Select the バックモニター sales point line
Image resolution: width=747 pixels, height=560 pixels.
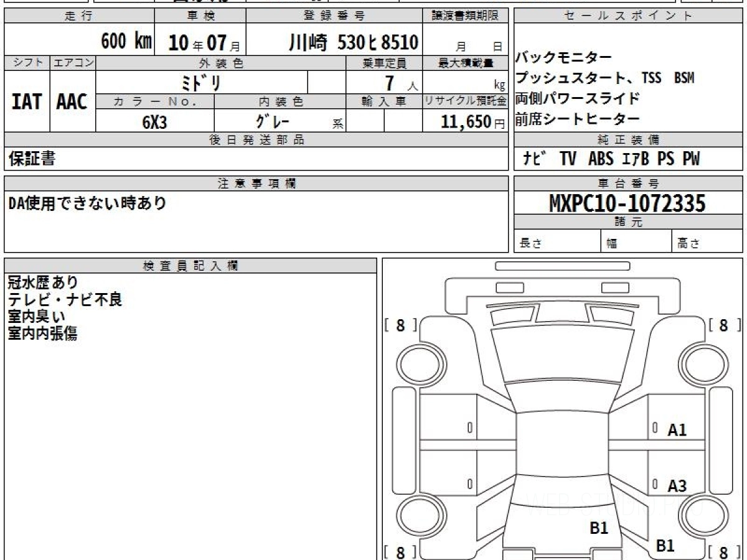[x=563, y=58]
